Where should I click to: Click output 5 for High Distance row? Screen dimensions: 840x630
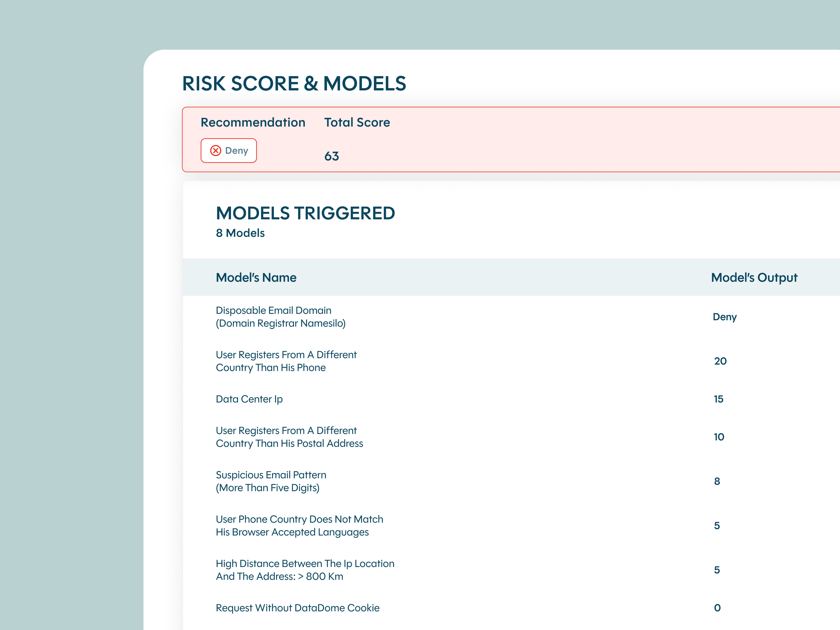[x=717, y=570]
